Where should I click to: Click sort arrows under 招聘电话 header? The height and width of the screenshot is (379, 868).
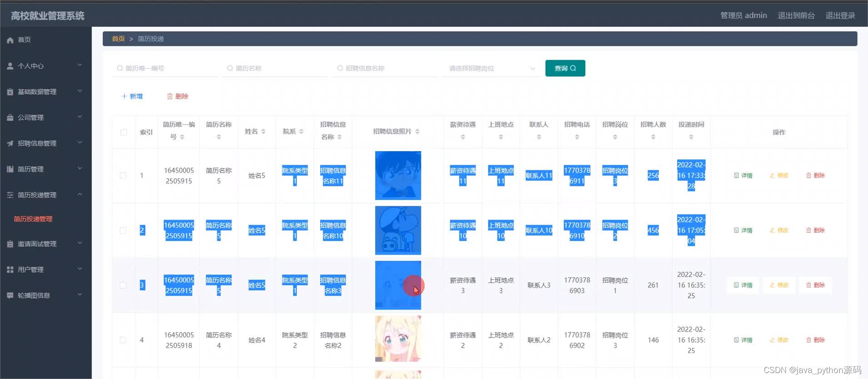pyautogui.click(x=577, y=137)
